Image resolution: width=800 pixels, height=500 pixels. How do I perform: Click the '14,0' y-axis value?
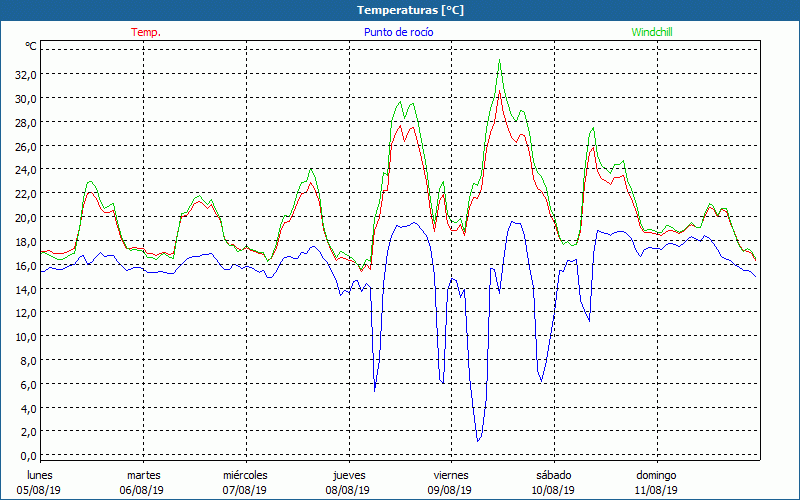pos(26,289)
